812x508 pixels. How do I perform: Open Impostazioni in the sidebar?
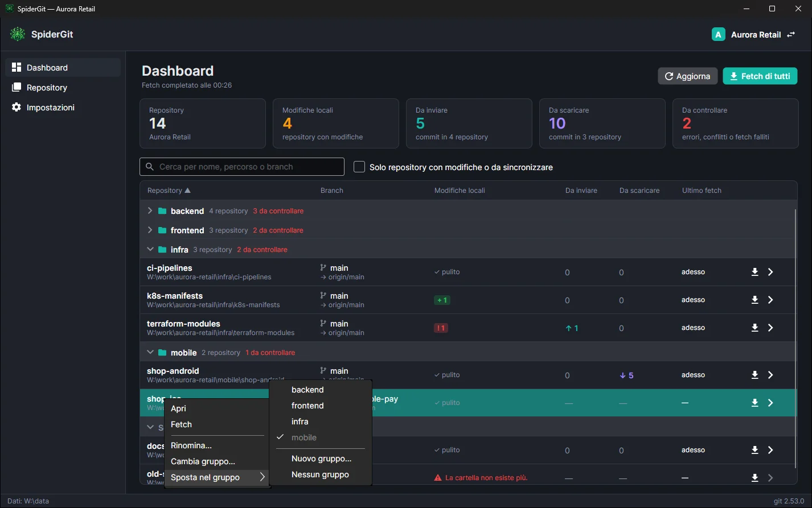[63, 108]
